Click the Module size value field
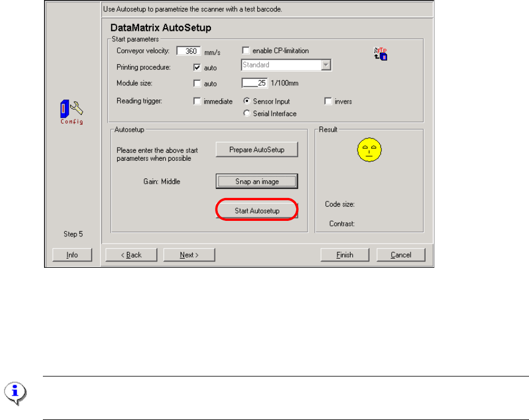The image size is (529, 420). click(254, 83)
